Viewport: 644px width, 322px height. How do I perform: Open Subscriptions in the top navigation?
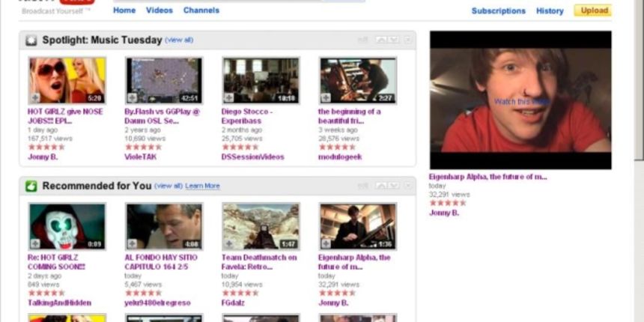click(x=499, y=11)
